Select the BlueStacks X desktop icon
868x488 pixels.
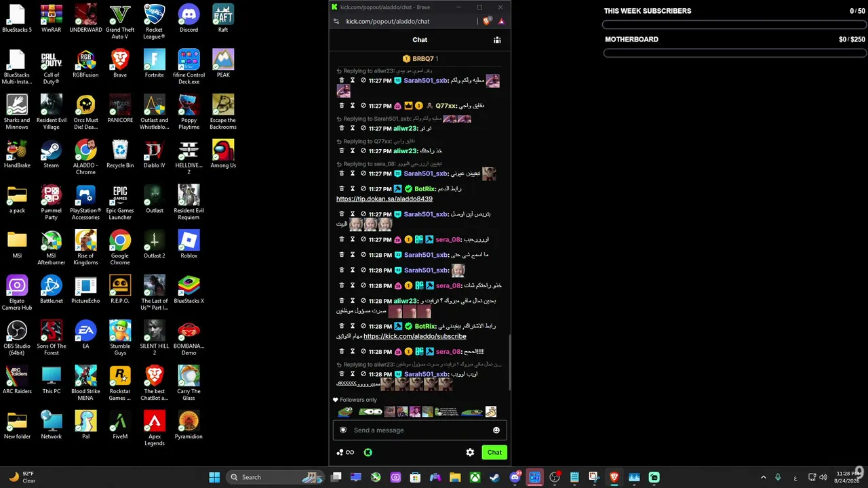point(189,290)
